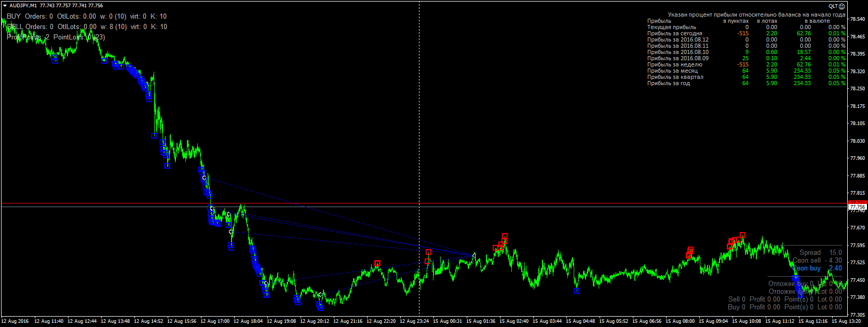Click the 'Buy 0 Profit 0.00' summary line
This screenshot has height=327, width=868.
[x=785, y=307]
